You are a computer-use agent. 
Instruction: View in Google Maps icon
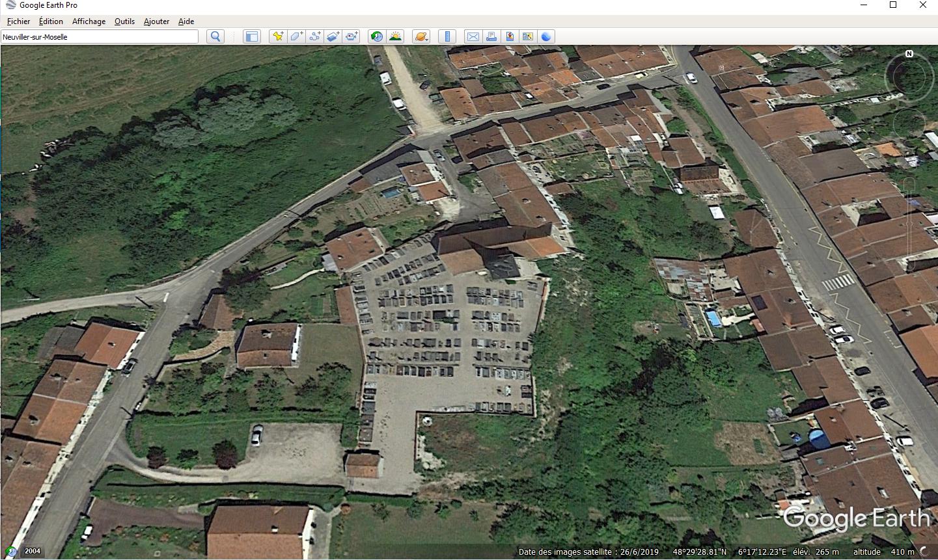(x=528, y=36)
